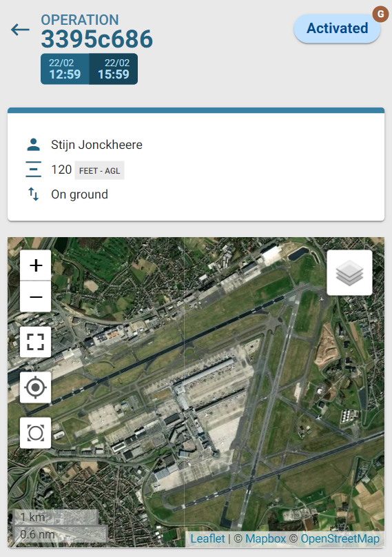Open the map layers selector
392x557 pixels.
tap(349, 272)
